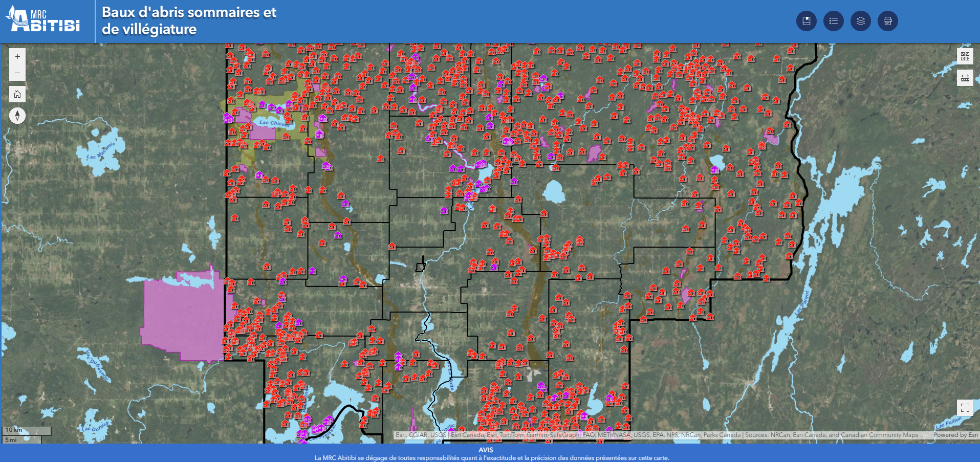Image resolution: width=980 pixels, height=462 pixels.
Task: Open the Bookmarks panel in header
Action: (x=806, y=21)
